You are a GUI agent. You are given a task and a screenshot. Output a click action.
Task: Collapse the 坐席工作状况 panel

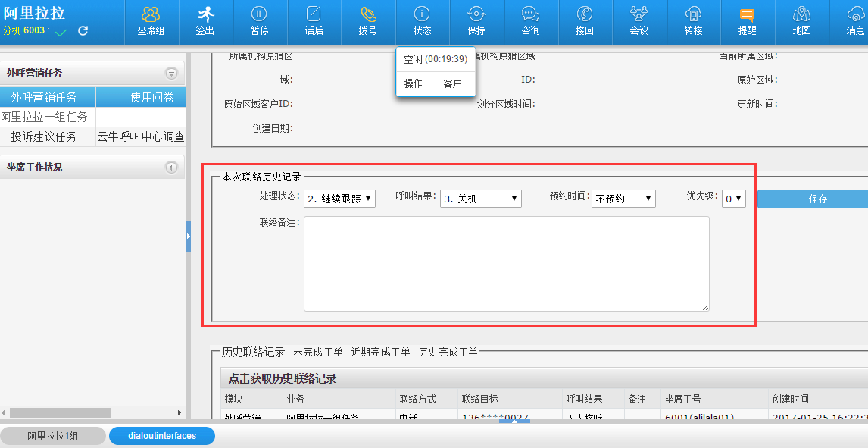click(171, 168)
